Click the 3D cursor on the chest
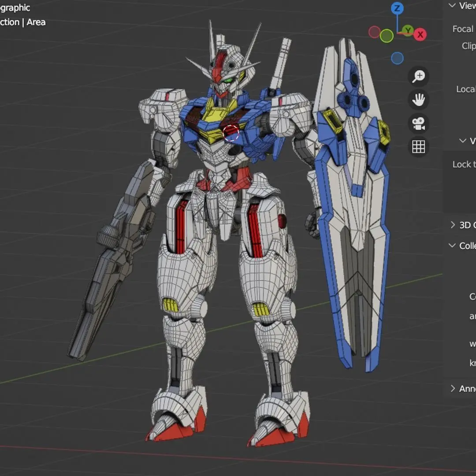The height and width of the screenshot is (476, 476). click(x=231, y=133)
